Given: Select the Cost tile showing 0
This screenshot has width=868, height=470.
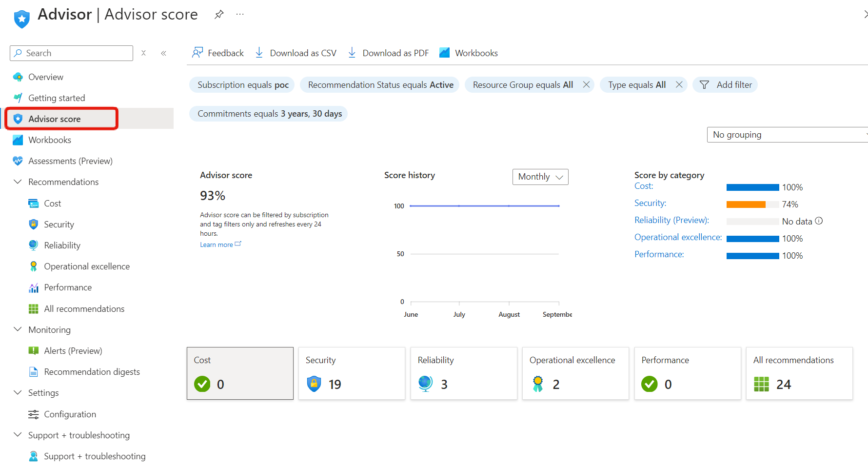Looking at the screenshot, I should (240, 373).
